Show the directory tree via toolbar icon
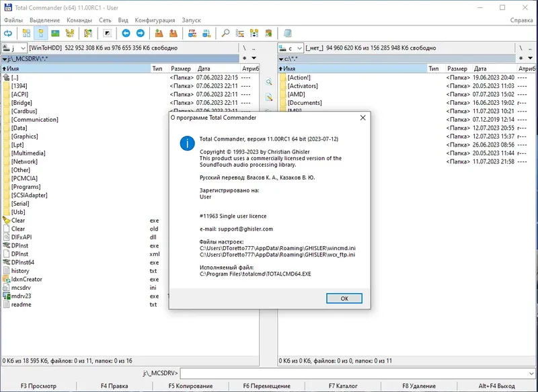538x392 pixels. pos(70,33)
